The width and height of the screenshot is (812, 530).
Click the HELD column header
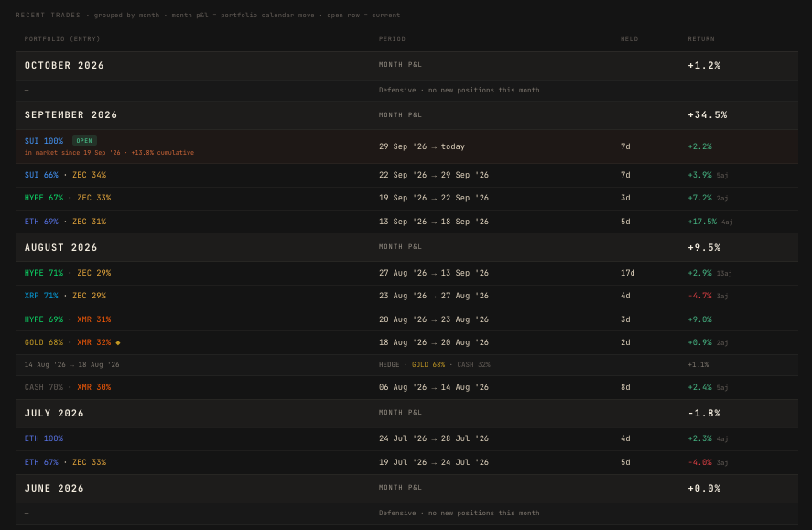pos(629,38)
